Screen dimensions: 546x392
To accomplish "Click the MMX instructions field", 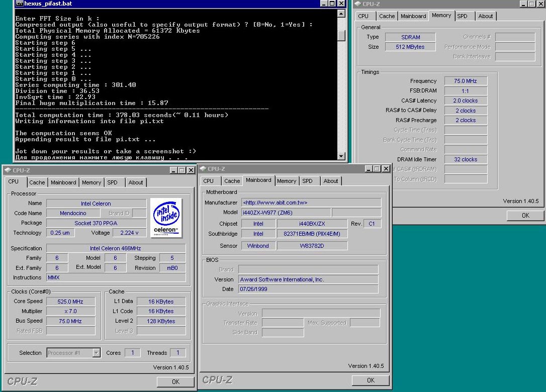I will (x=116, y=277).
